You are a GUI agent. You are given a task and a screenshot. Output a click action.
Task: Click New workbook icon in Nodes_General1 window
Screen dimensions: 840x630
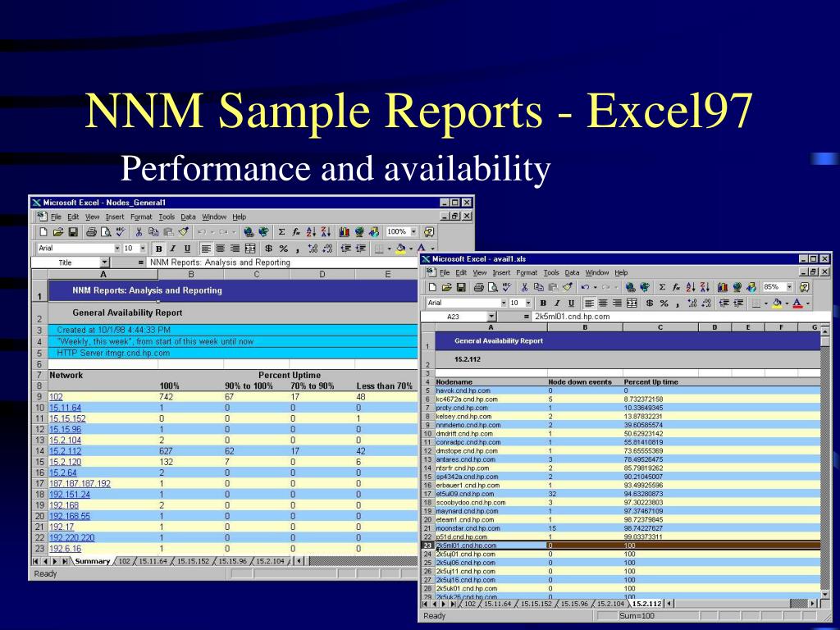[43, 232]
